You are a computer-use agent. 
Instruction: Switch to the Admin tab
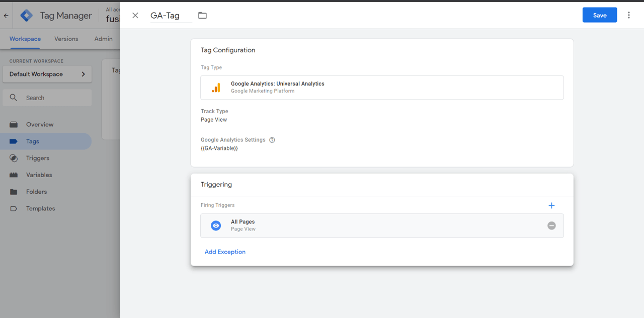(x=104, y=39)
